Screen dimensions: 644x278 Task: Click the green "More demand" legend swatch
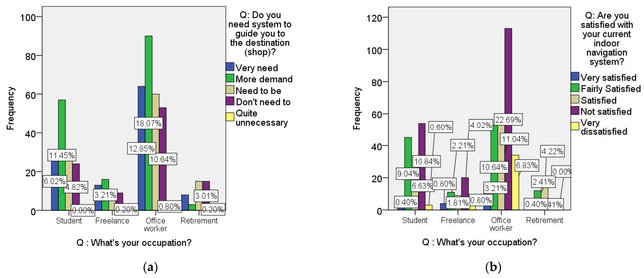(x=230, y=78)
